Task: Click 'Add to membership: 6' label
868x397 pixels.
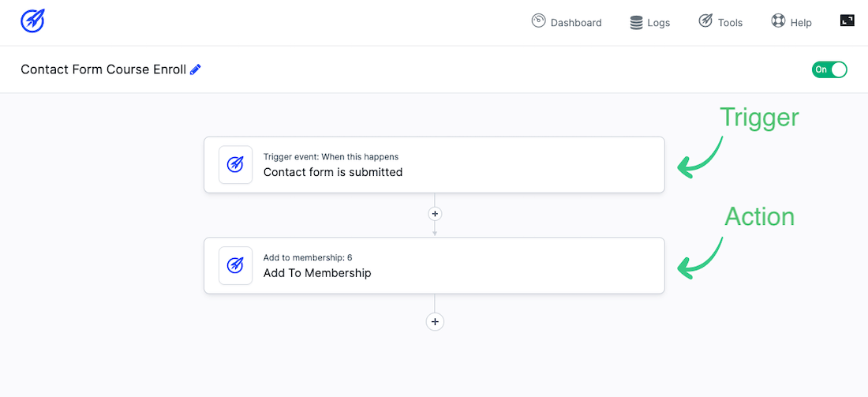Action: 308,257
